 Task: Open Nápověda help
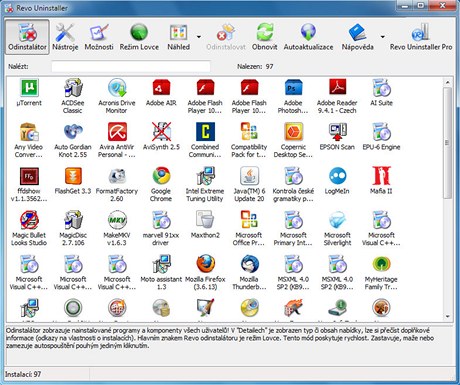[357, 37]
